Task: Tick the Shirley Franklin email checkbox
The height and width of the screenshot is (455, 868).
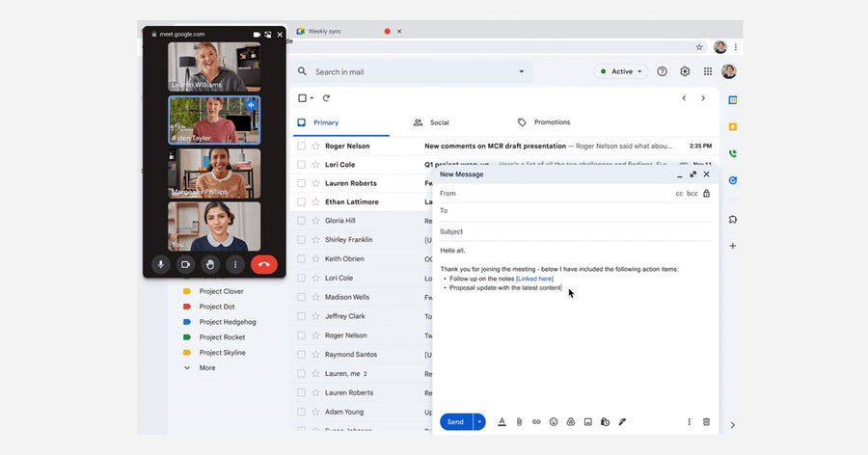Action: tap(301, 240)
